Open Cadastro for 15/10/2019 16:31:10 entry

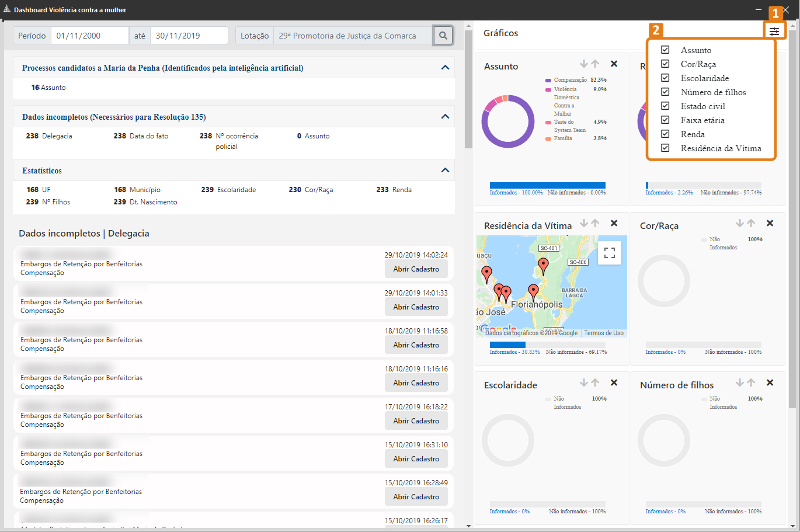[x=416, y=459]
